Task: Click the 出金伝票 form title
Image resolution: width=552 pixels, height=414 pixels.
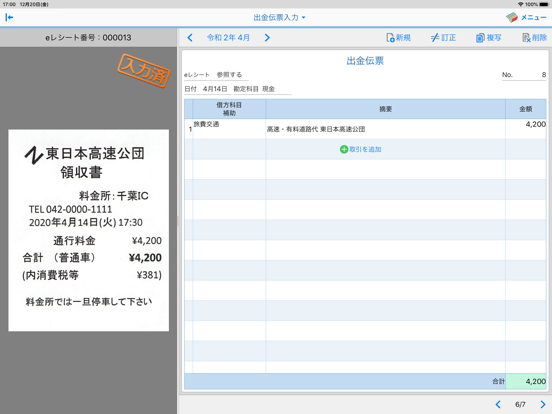Action: pos(365,61)
